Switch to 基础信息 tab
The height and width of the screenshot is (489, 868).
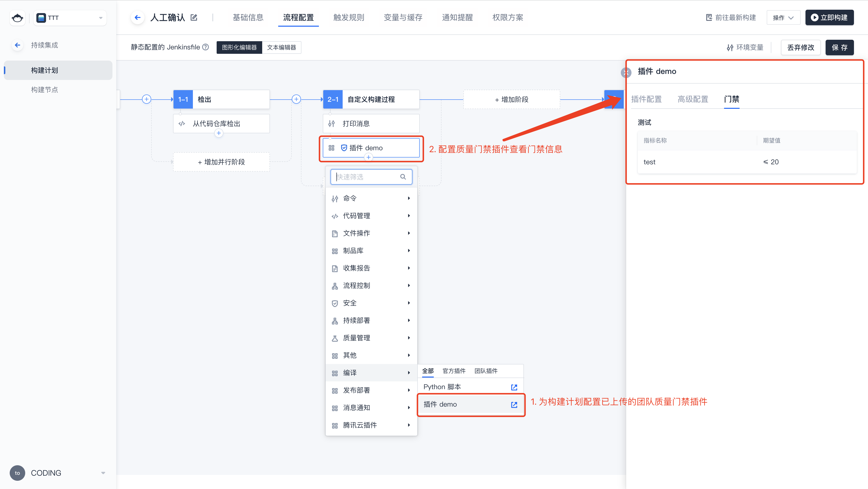tap(248, 17)
